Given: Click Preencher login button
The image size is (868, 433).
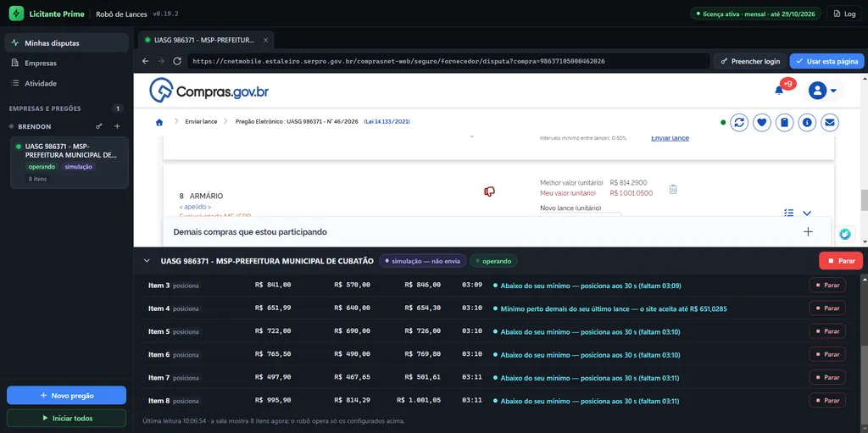Looking at the screenshot, I should (x=750, y=61).
